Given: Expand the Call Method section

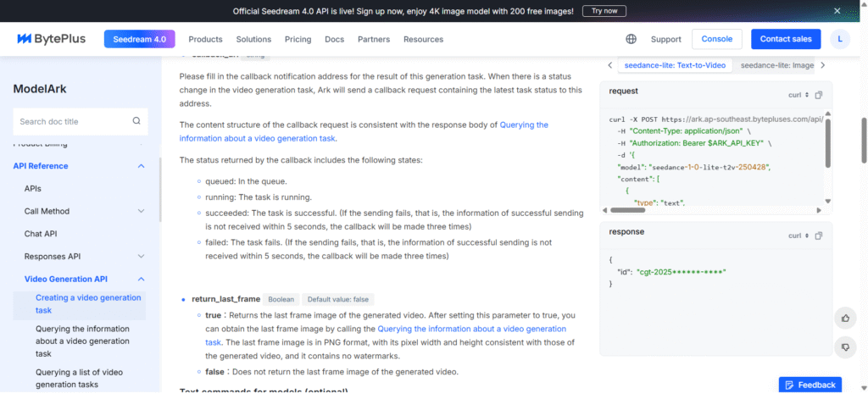Looking at the screenshot, I should [x=141, y=211].
